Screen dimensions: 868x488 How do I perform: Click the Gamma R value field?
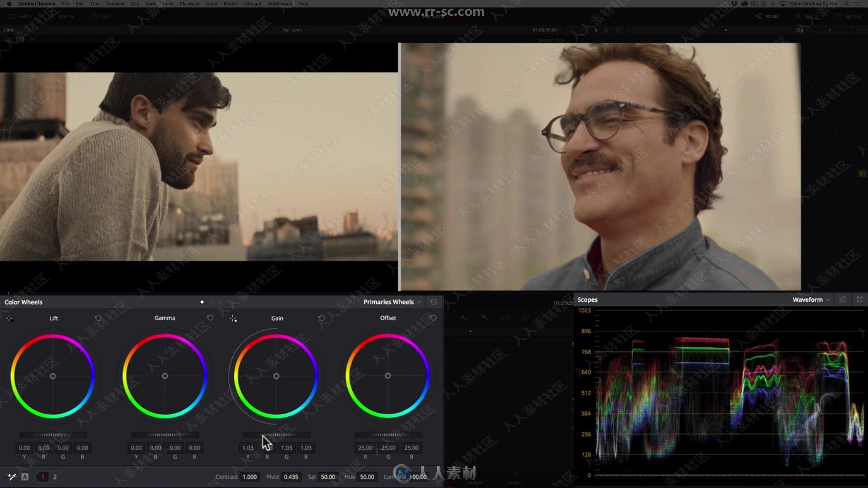click(x=156, y=448)
